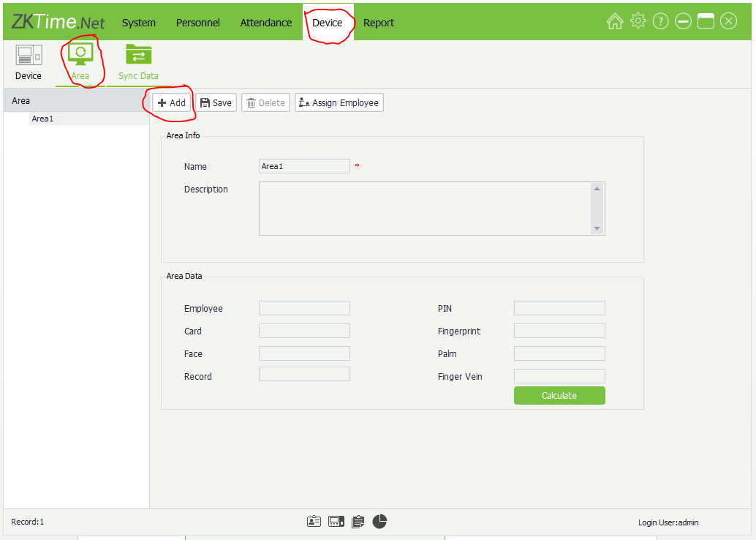Open the Sync Data folder icon
This screenshot has height=540, width=756.
138,56
